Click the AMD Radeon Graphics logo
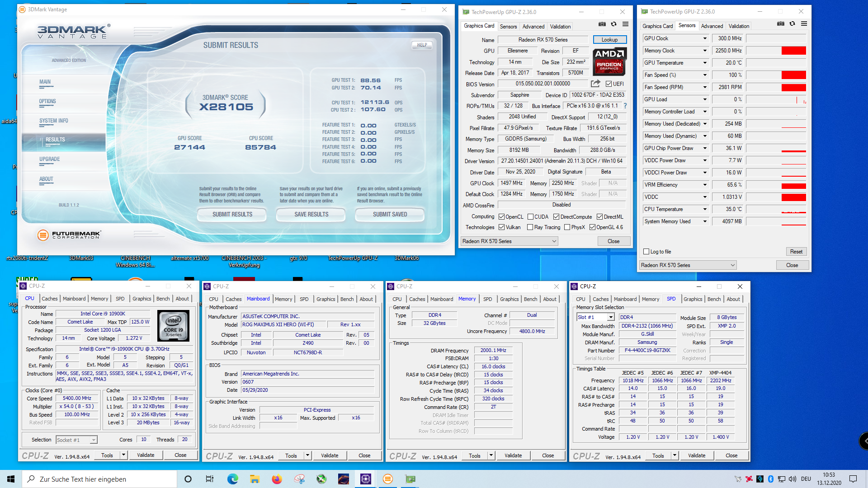The width and height of the screenshot is (868, 488). click(609, 61)
